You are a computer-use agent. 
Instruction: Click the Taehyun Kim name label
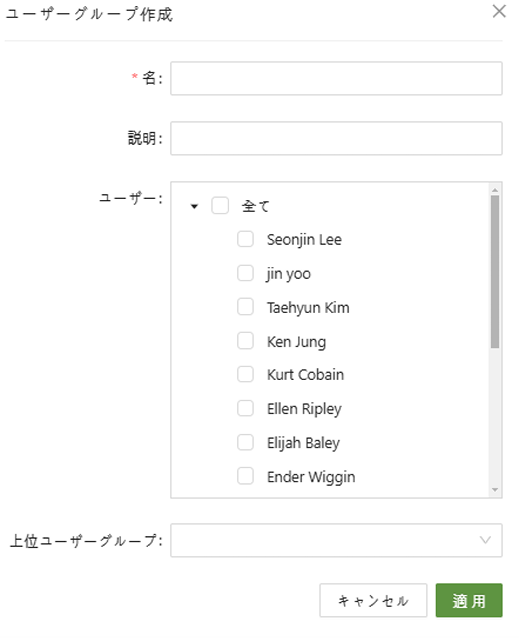click(308, 308)
